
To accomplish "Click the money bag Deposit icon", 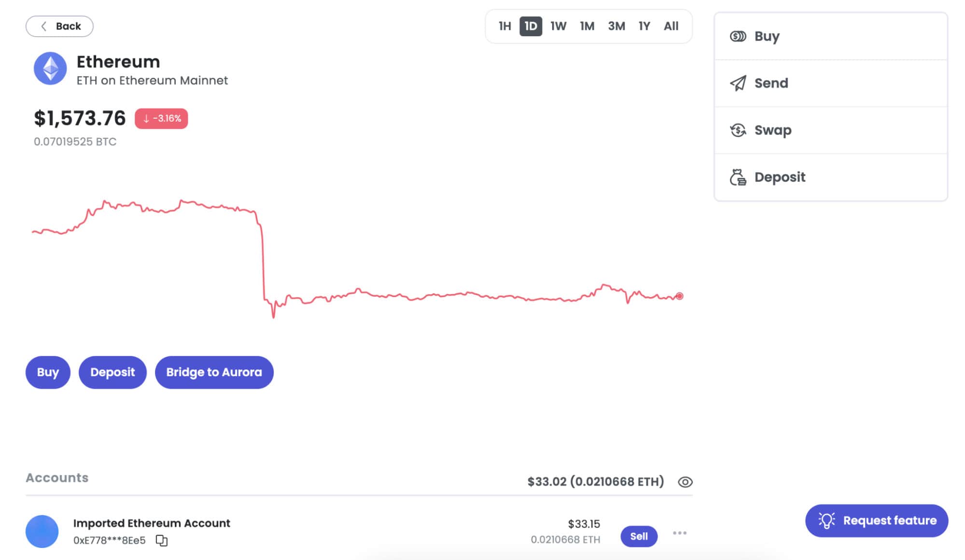I will coord(738,177).
